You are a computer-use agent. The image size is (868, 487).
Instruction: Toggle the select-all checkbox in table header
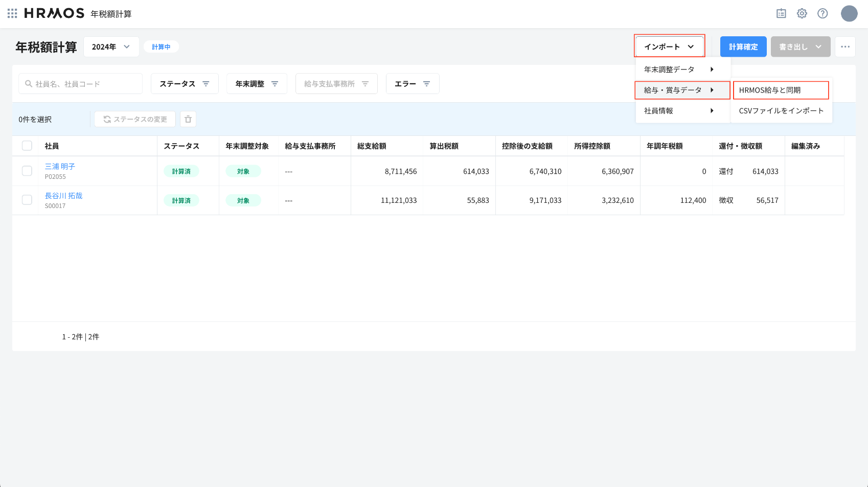tap(27, 146)
